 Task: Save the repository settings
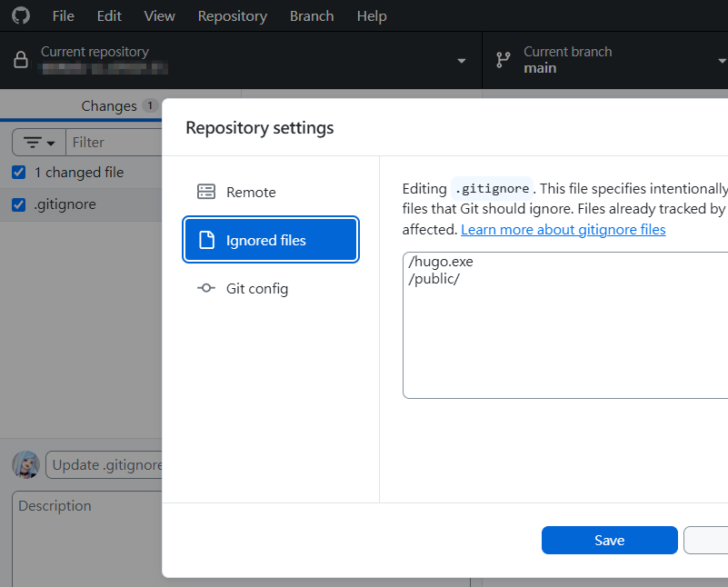pyautogui.click(x=609, y=540)
